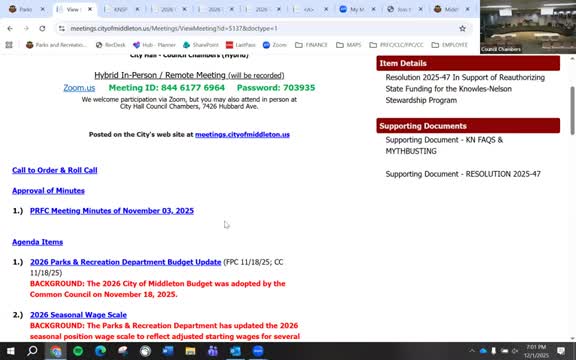Open 2026 Parks & Recreation Department Budget Update
Viewport: 576px width, 360px height.
(x=126, y=262)
